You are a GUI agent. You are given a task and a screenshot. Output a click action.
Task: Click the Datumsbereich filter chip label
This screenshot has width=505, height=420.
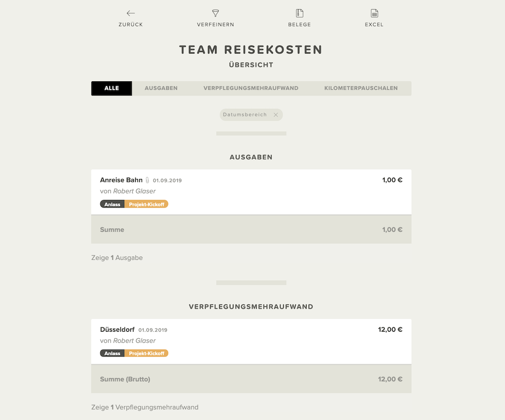pyautogui.click(x=245, y=115)
